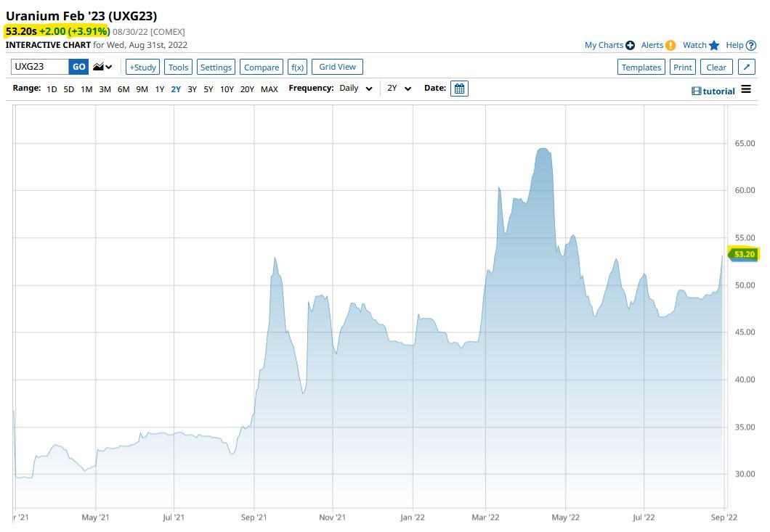Click the +2.00 (+3.91%) change text

tap(74, 31)
